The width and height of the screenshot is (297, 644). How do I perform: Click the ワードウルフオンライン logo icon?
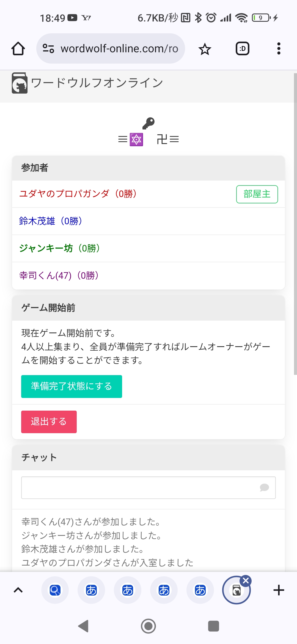(20, 83)
